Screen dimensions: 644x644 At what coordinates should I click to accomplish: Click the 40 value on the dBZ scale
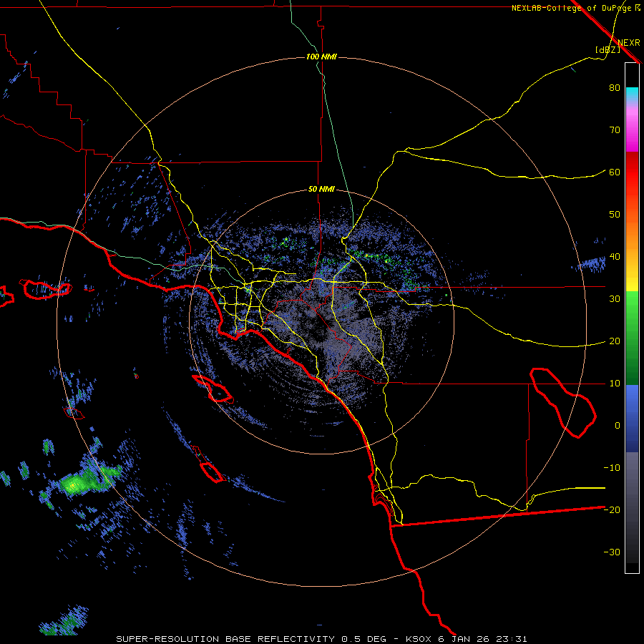615,257
